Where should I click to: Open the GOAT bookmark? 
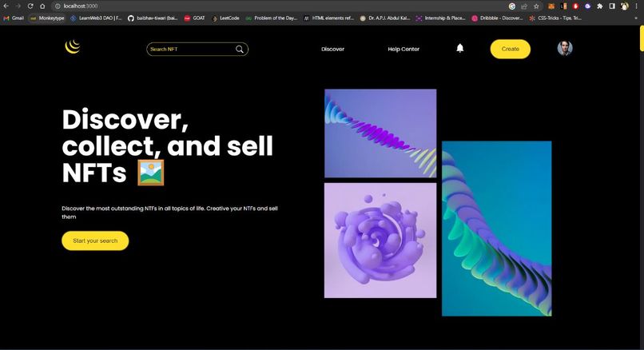pyautogui.click(x=195, y=18)
